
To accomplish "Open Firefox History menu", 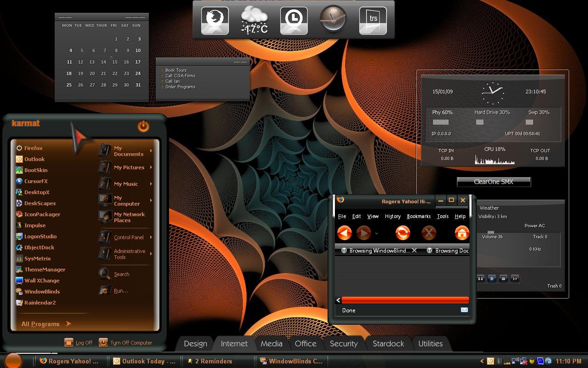I will pyautogui.click(x=393, y=216).
